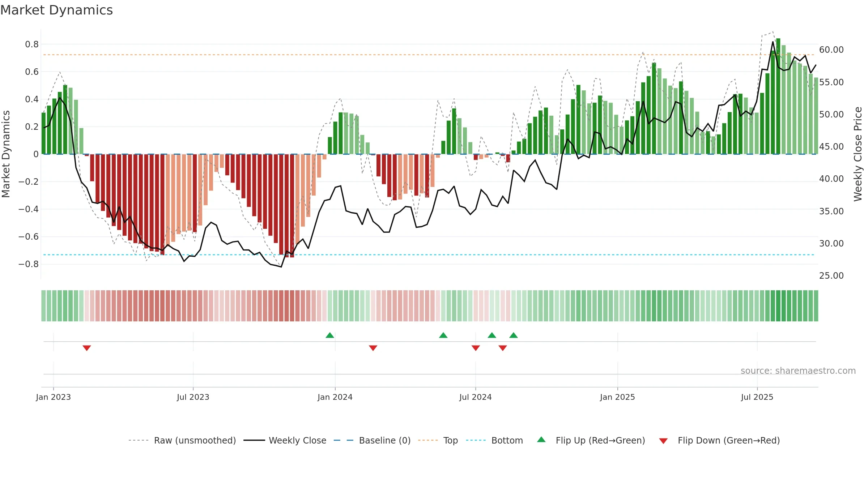The width and height of the screenshot is (868, 488).
Task: Click the Weekly Close Price axis title
Action: coord(858,154)
